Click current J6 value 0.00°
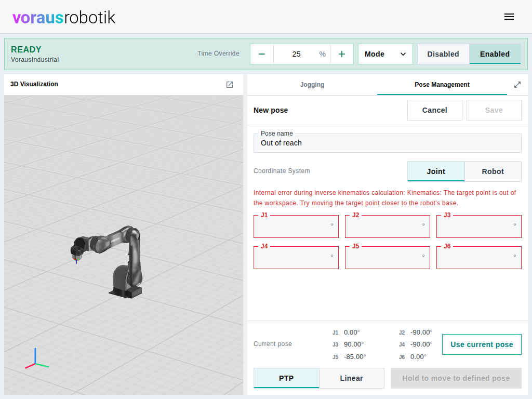This screenshot has height=399, width=532. (418, 356)
